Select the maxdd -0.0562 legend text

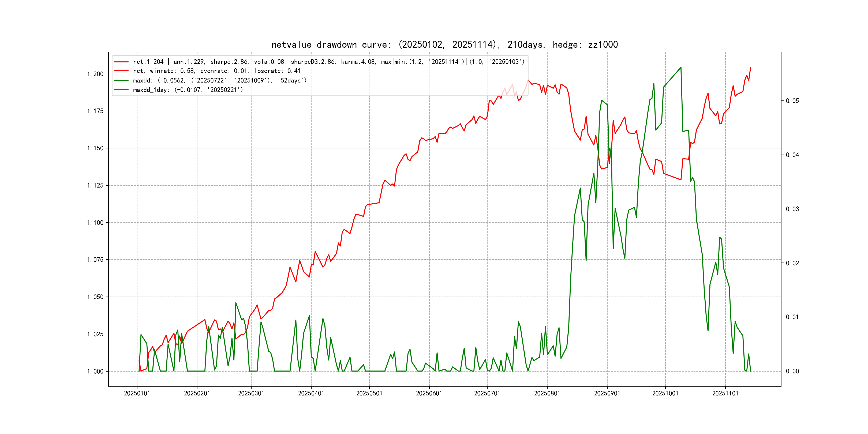tap(220, 81)
